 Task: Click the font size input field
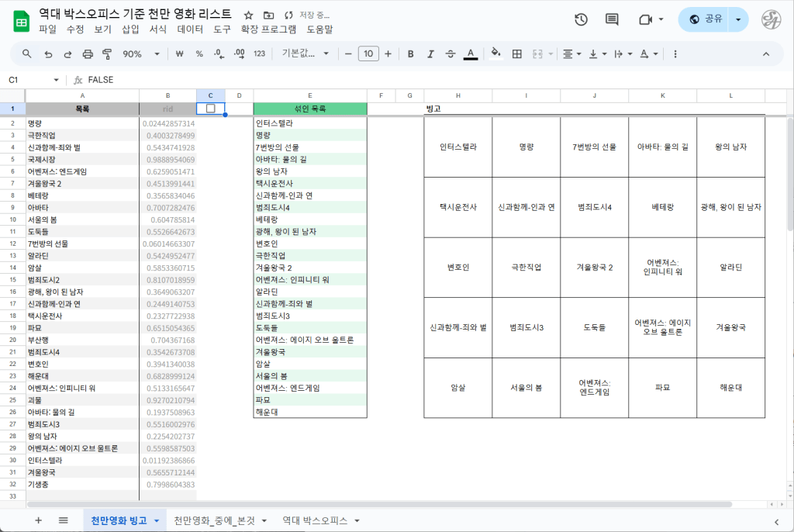[x=368, y=54]
